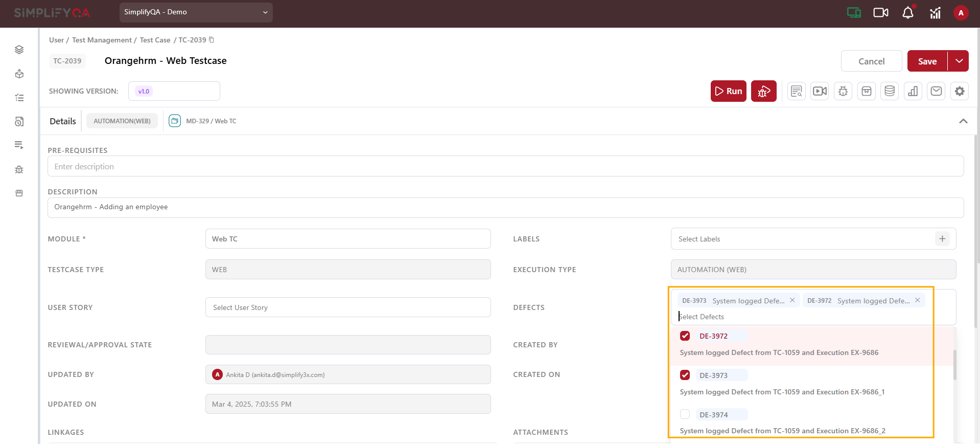The height and width of the screenshot is (444, 980).
Task: Click the red Run button
Action: click(x=728, y=91)
